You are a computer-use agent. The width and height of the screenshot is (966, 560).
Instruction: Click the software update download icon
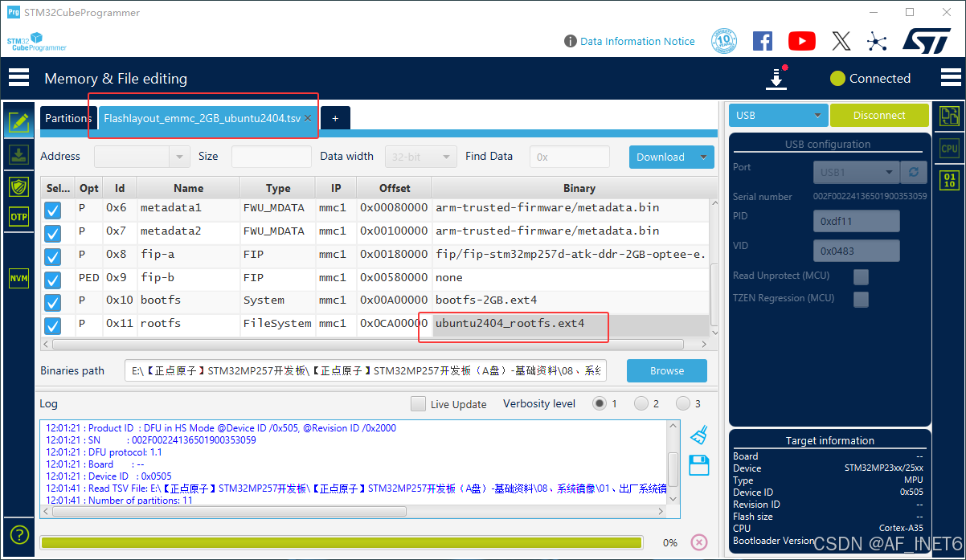click(776, 79)
